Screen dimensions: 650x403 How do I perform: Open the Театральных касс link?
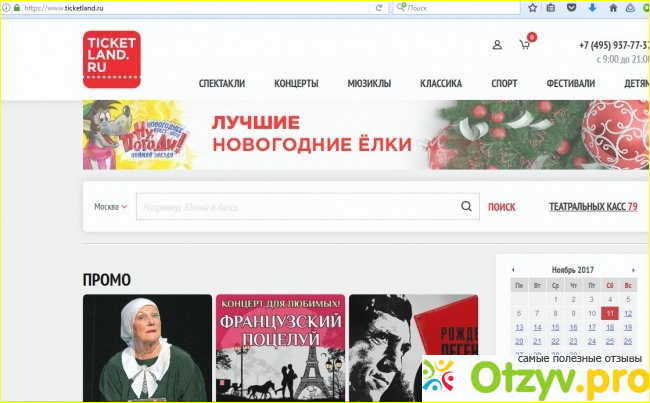592,207
